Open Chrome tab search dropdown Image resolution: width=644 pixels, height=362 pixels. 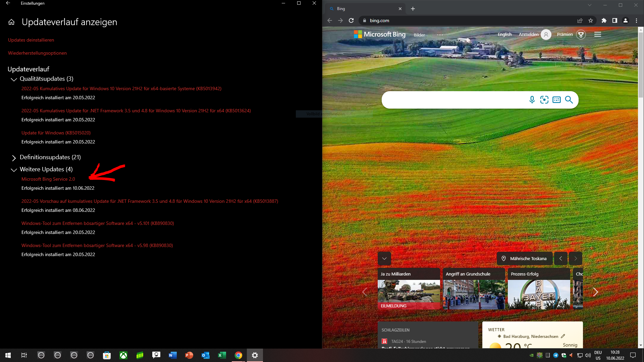589,5
